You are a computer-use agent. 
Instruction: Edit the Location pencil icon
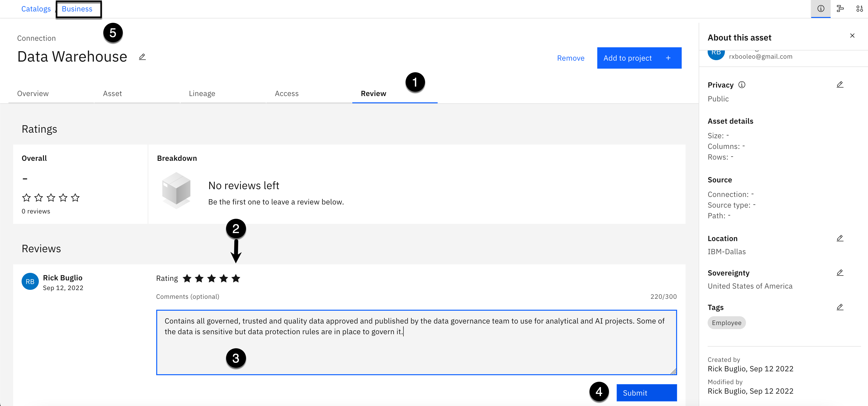(x=840, y=238)
